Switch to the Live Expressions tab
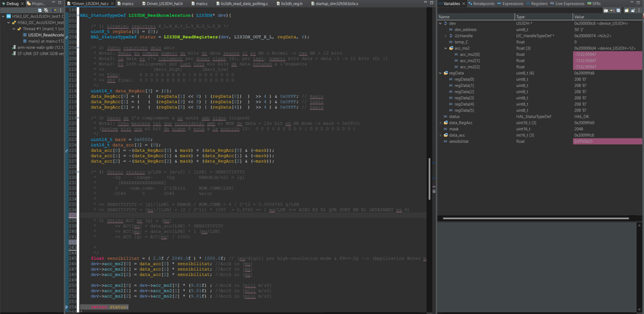Screen dimensions: 644x314 569,4
